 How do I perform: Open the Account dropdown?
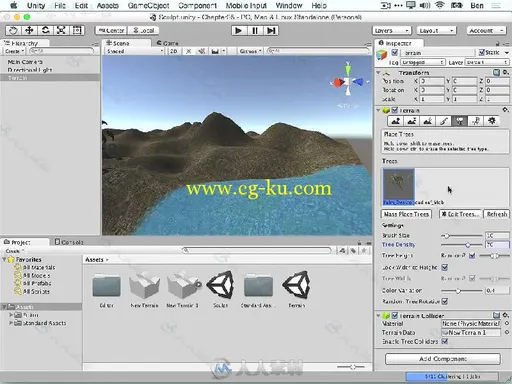(x=486, y=31)
